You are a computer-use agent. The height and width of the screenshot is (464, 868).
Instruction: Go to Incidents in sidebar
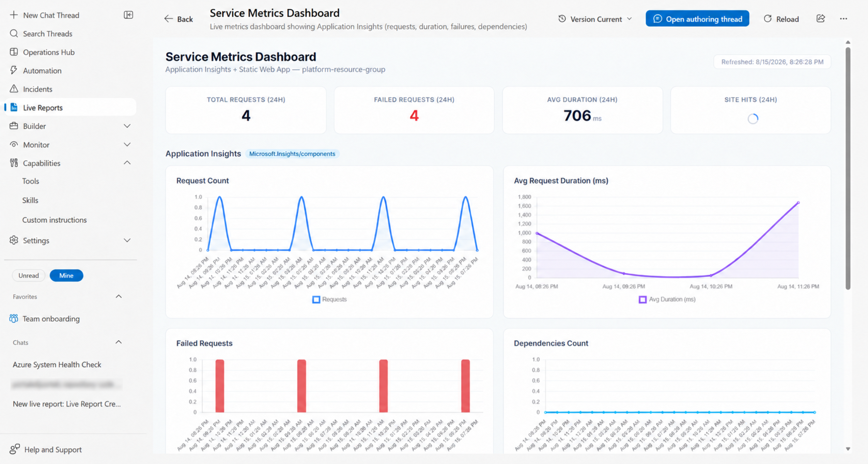[x=38, y=89]
